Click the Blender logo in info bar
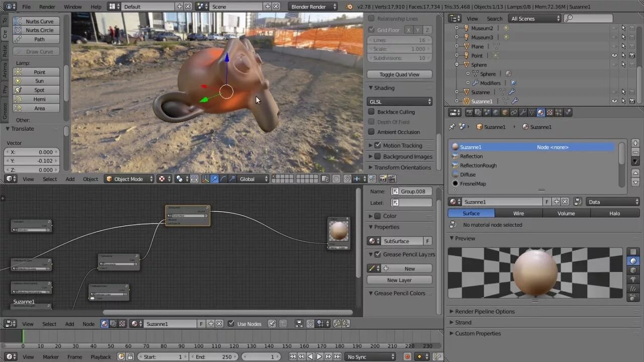The width and height of the screenshot is (644, 362). pos(350,7)
